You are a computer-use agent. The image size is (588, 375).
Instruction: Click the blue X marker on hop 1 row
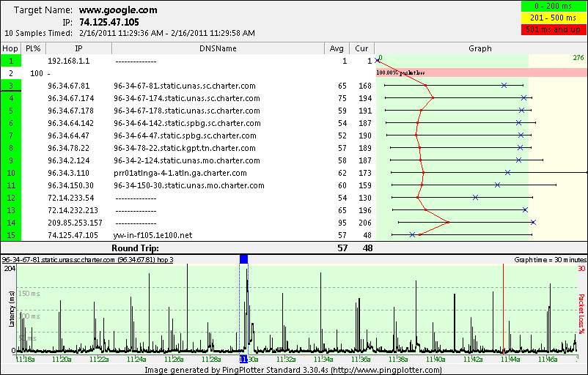(x=378, y=61)
